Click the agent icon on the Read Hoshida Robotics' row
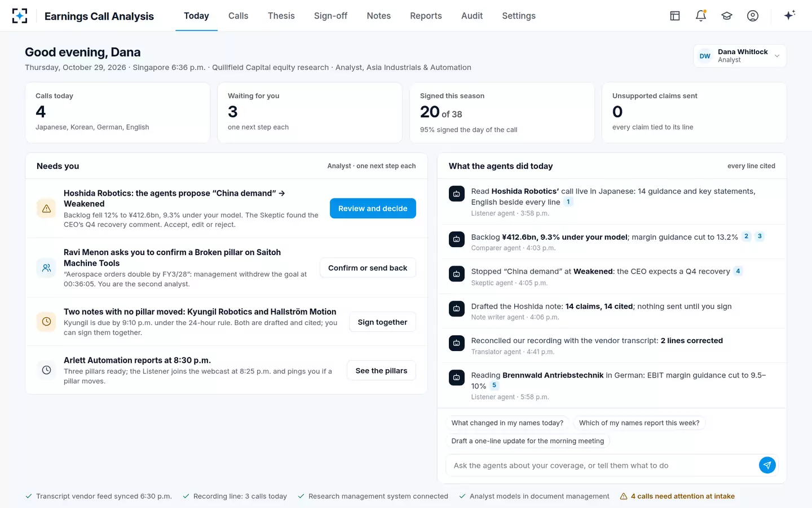 [x=457, y=194]
